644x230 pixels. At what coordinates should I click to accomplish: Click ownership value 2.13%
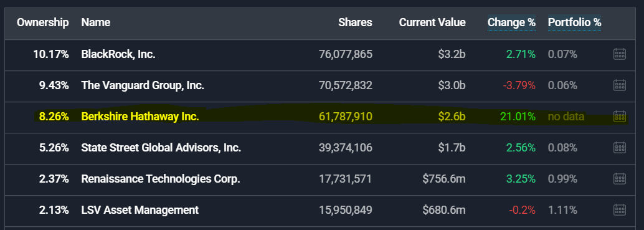pos(54,210)
